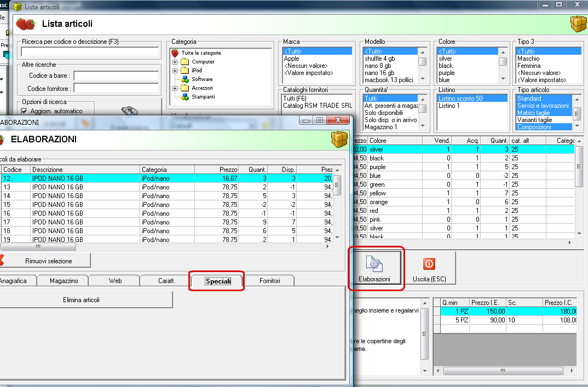Open the Fornitori tab
The width and height of the screenshot is (588, 387).
[x=269, y=280]
